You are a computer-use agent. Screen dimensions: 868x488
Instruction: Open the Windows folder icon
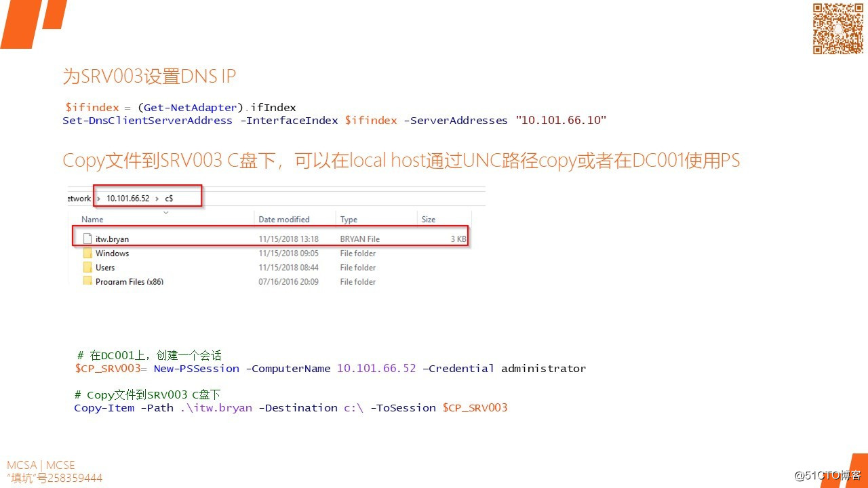pyautogui.click(x=87, y=253)
